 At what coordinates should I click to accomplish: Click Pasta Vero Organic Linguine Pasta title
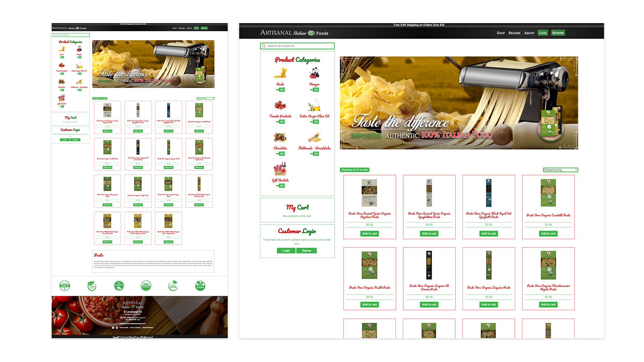[x=489, y=288]
